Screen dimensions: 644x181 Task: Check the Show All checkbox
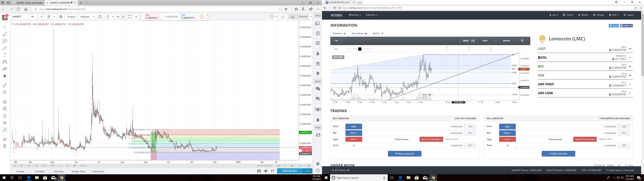595,165
